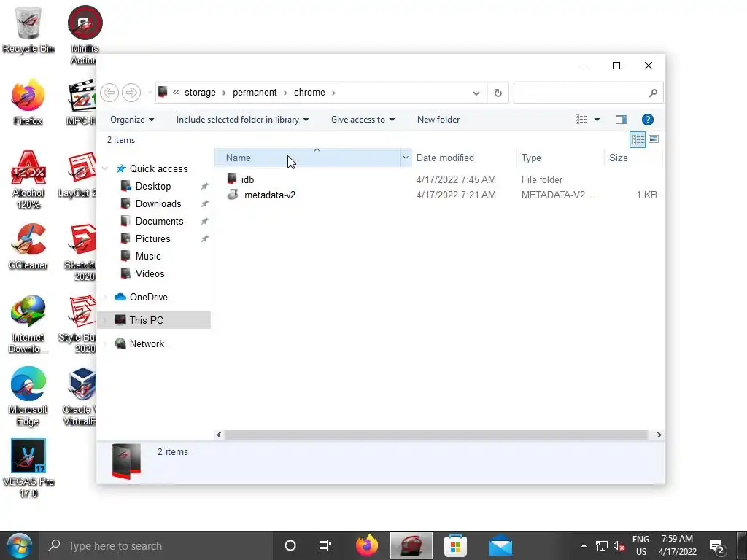This screenshot has width=747, height=560.
Task: Open the clock and date flyout
Action: click(677, 545)
